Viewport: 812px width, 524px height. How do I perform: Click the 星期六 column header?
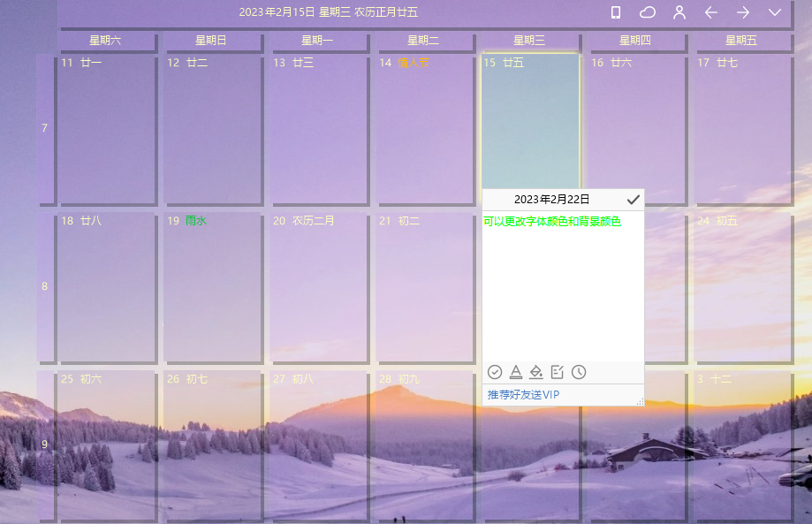pyautogui.click(x=106, y=40)
